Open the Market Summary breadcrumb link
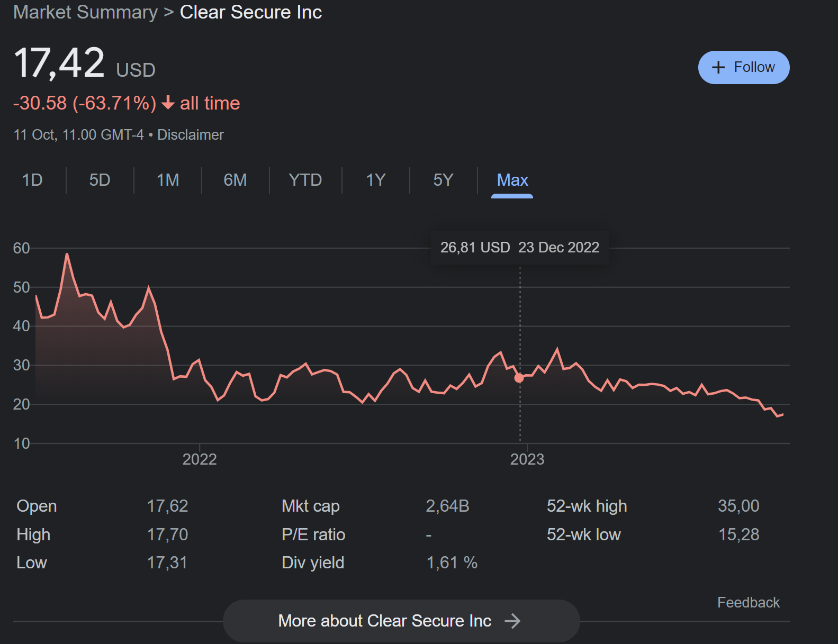 pyautogui.click(x=85, y=12)
